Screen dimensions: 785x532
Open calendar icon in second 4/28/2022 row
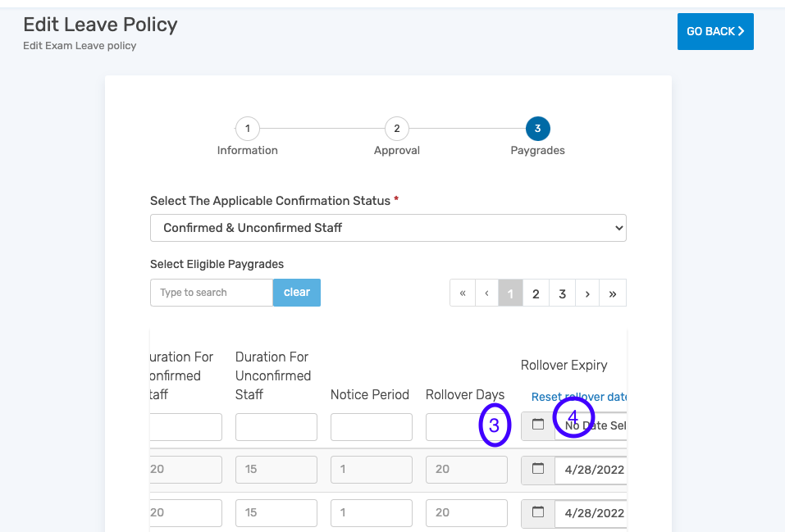537,513
